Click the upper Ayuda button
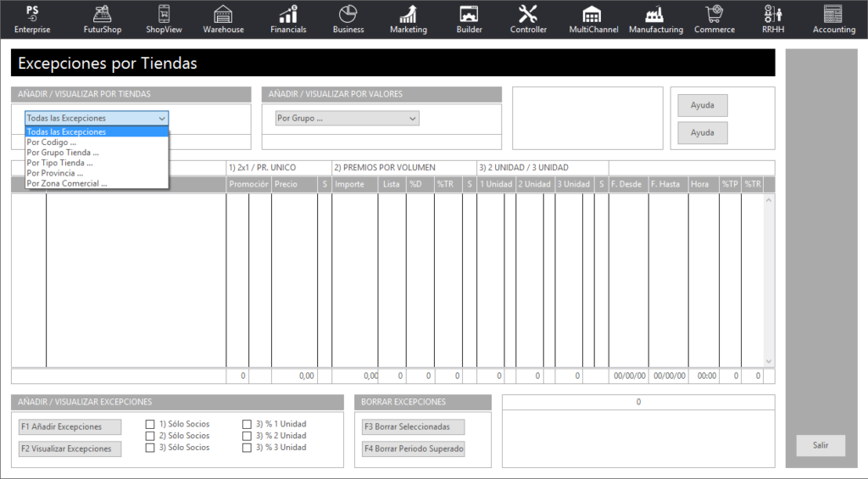This screenshot has height=479, width=868. tap(703, 105)
